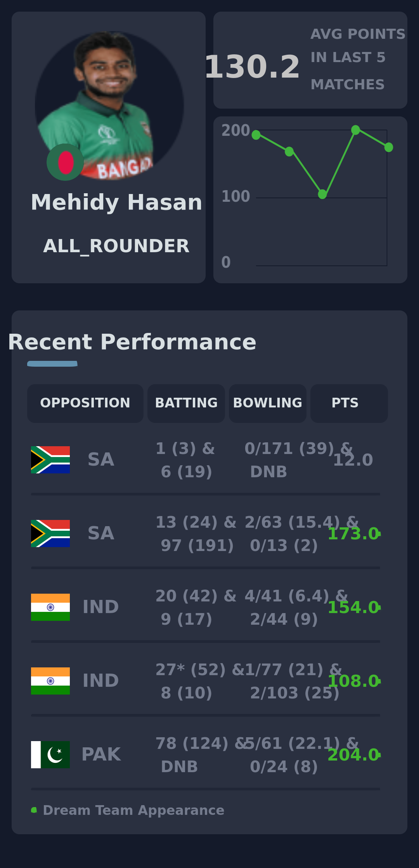The width and height of the screenshot is (419, 868).
Task: Select the OPPOSITION column header
Action: [x=85, y=403]
